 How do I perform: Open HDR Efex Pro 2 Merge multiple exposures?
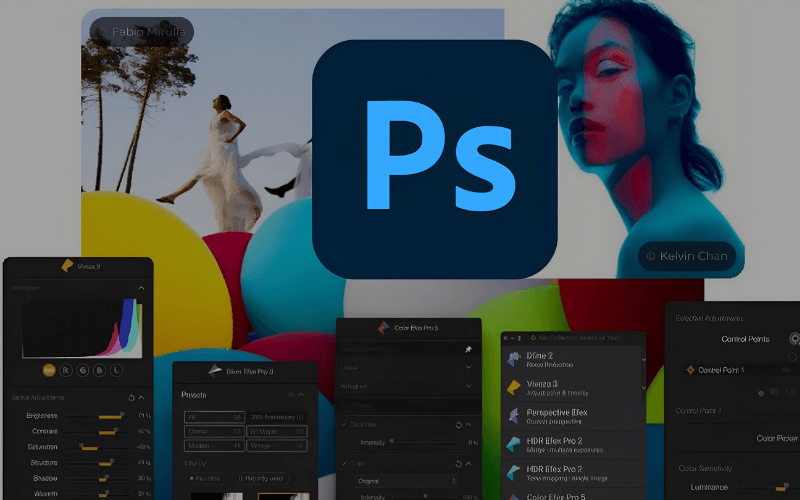click(x=573, y=444)
